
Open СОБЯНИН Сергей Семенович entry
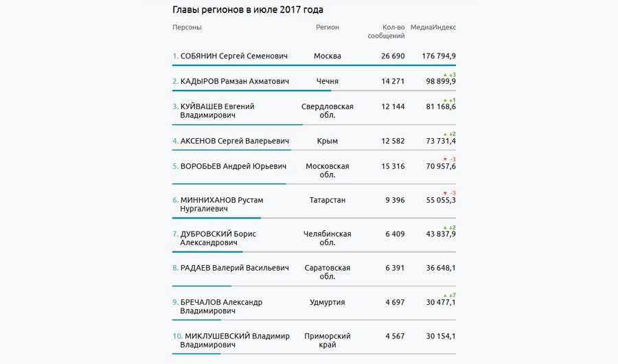[x=233, y=56]
